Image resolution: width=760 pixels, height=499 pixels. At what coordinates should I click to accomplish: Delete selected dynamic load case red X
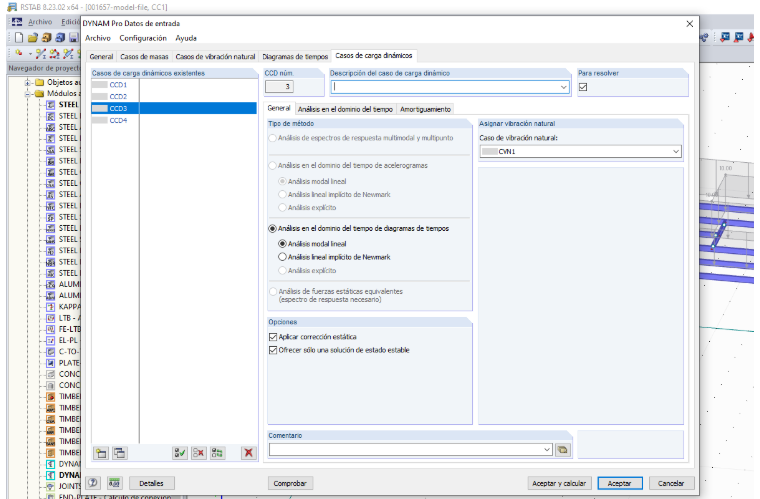click(249, 453)
